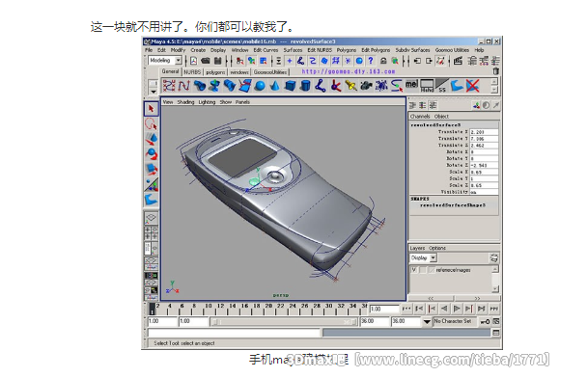Image resolution: width=588 pixels, height=378 pixels.
Task: Expand the character set arrow menu
Action: [x=427, y=321]
